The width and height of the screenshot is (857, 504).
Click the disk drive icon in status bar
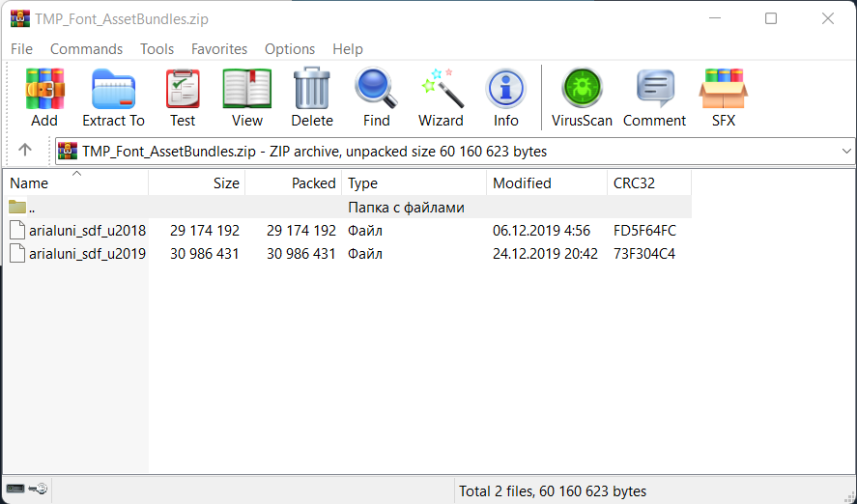point(15,489)
